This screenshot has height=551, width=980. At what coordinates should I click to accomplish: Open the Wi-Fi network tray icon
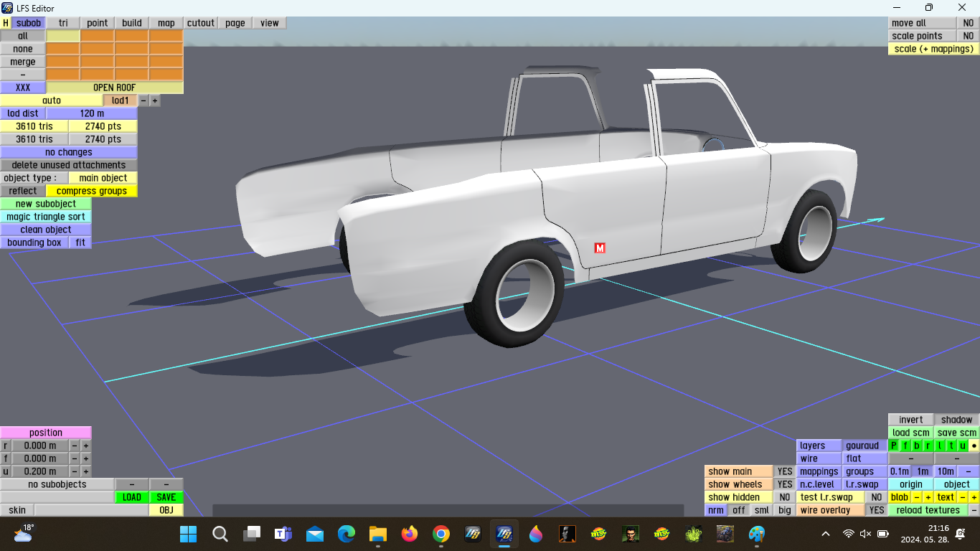[849, 534]
